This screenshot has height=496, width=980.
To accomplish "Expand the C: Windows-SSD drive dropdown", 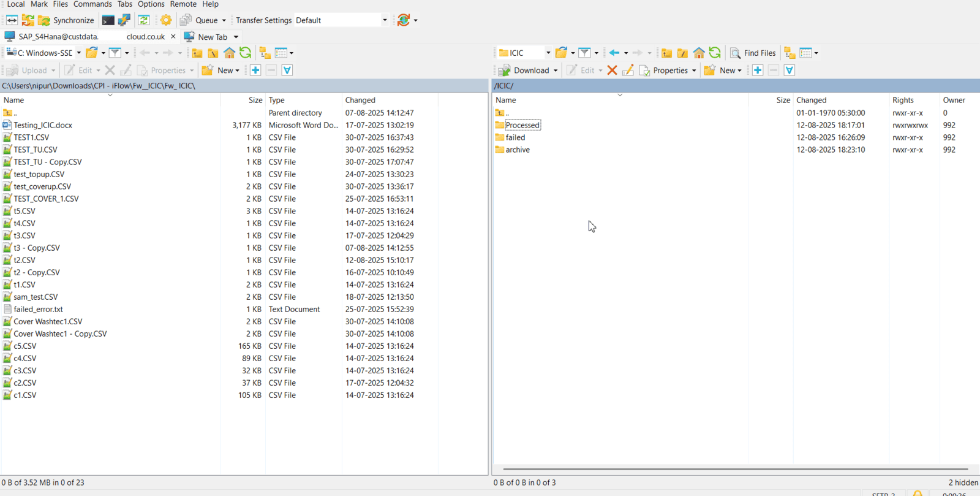I will click(x=78, y=53).
